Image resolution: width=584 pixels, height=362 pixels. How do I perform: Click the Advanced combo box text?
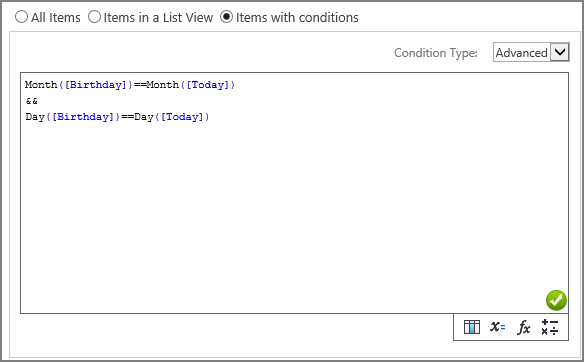coord(521,53)
